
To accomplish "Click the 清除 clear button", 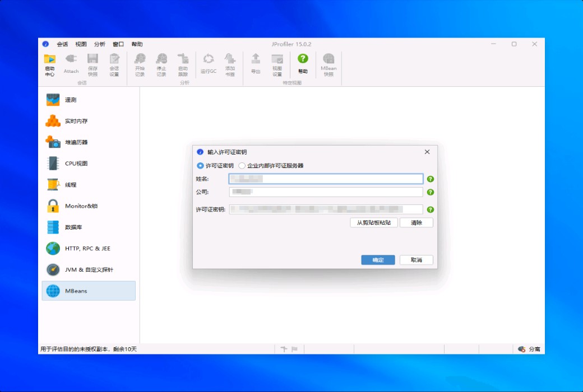I will click(417, 222).
